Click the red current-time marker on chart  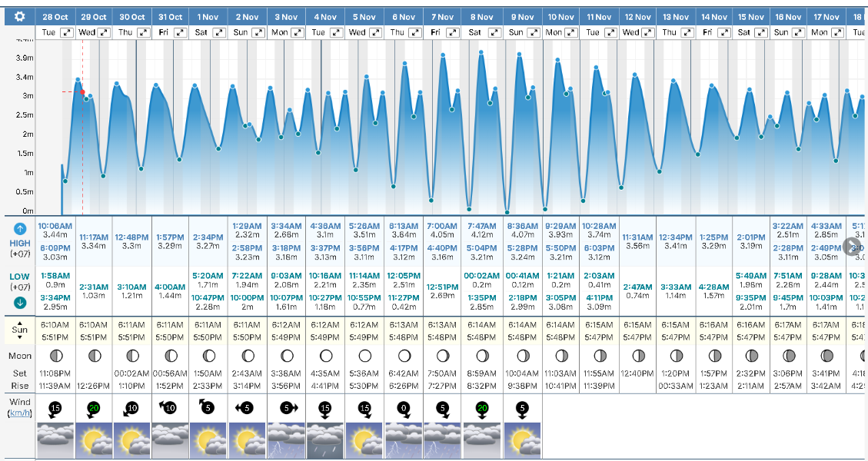pyautogui.click(x=82, y=92)
